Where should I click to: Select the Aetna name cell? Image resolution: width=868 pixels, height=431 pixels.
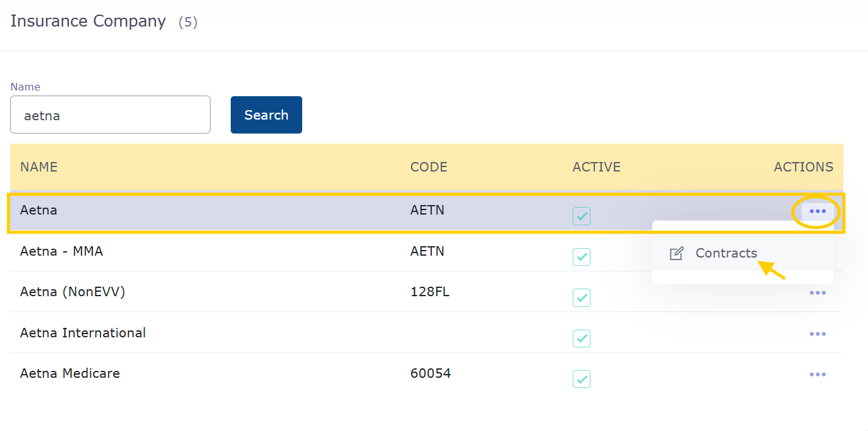[39, 210]
